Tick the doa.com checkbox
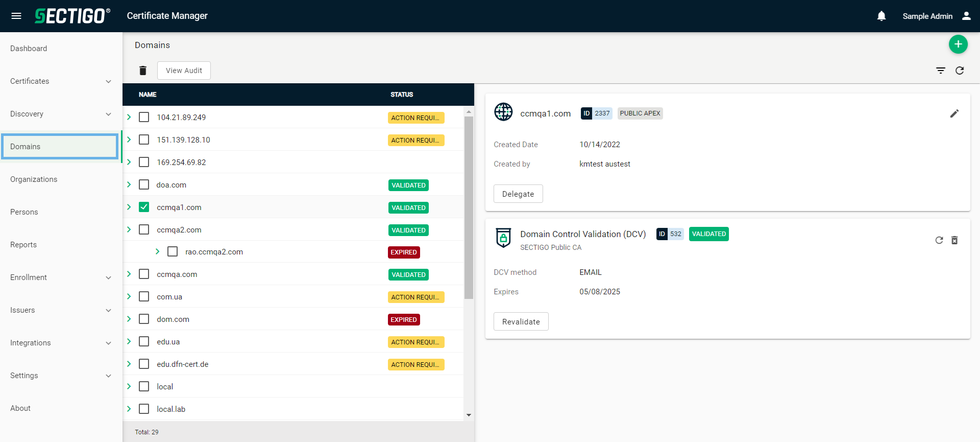 click(144, 185)
